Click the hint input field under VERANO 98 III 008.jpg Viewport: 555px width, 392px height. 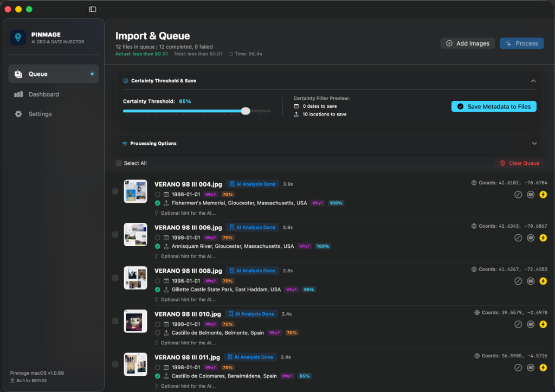point(188,300)
